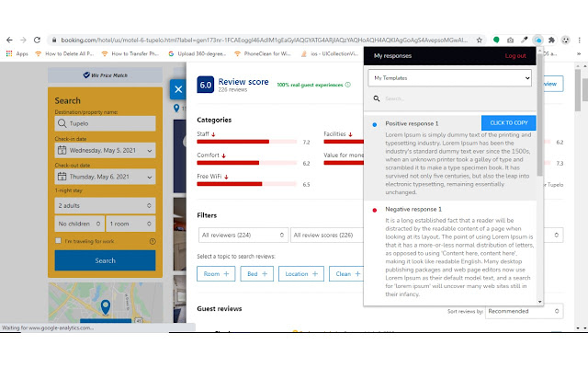This screenshot has height=368, width=588.
Task: Click the Review score heading
Action: (243, 82)
